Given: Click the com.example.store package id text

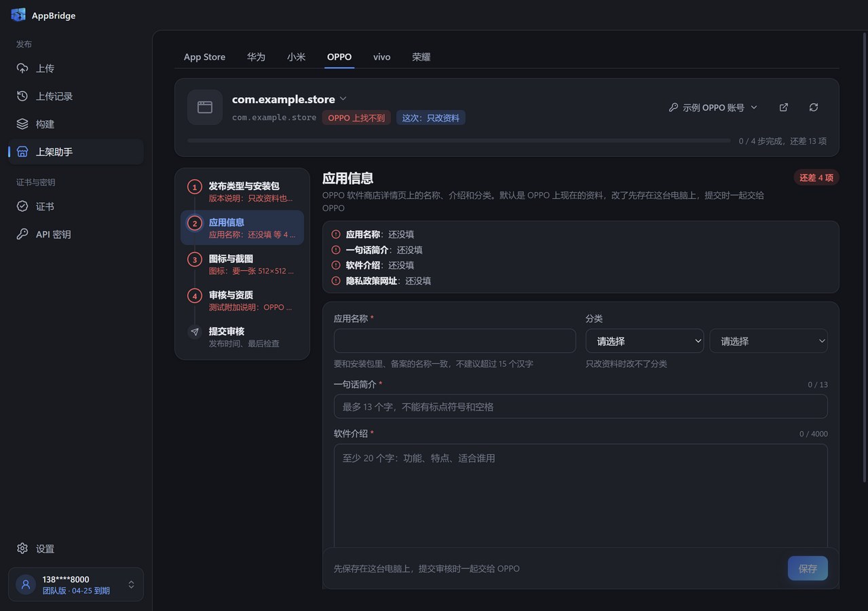Looking at the screenshot, I should pos(274,117).
